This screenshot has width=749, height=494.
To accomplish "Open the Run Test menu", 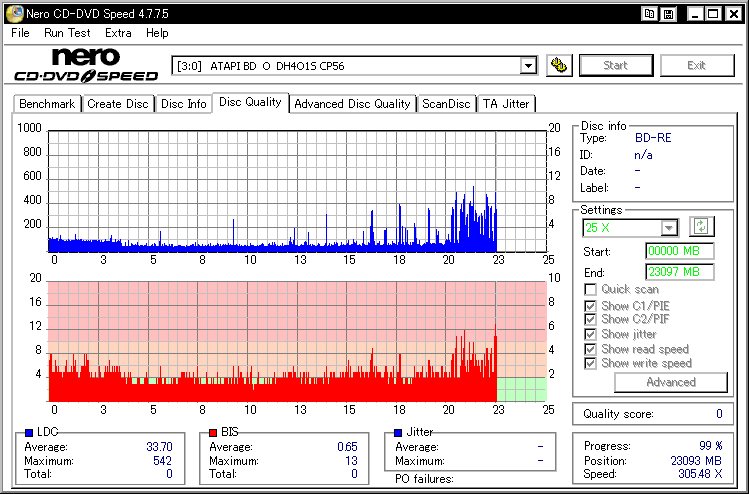I will [67, 33].
